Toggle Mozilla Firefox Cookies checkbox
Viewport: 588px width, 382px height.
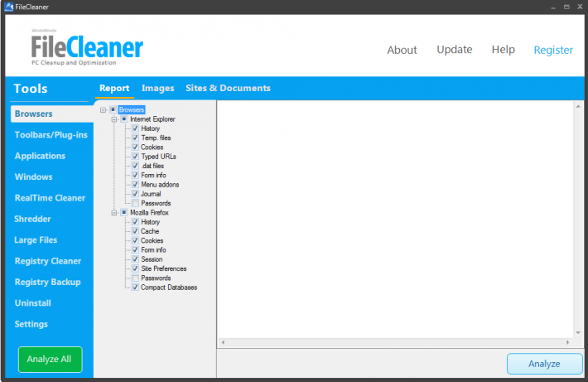pos(135,240)
